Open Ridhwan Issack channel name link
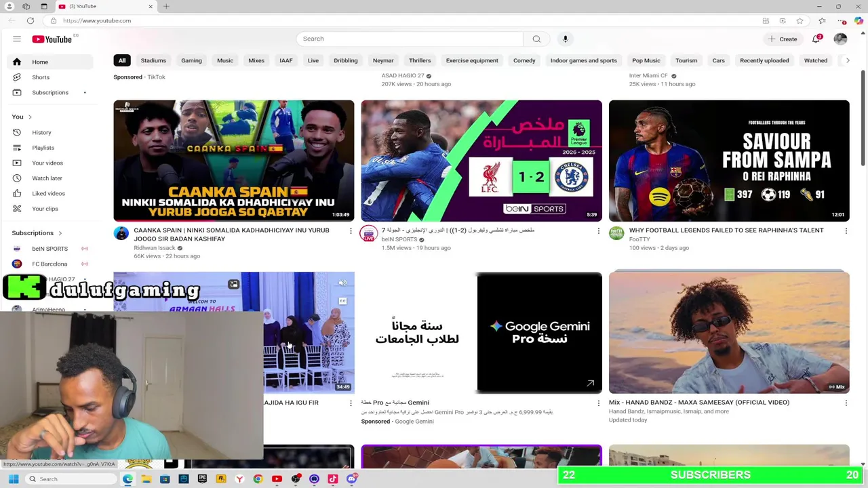 coord(155,248)
